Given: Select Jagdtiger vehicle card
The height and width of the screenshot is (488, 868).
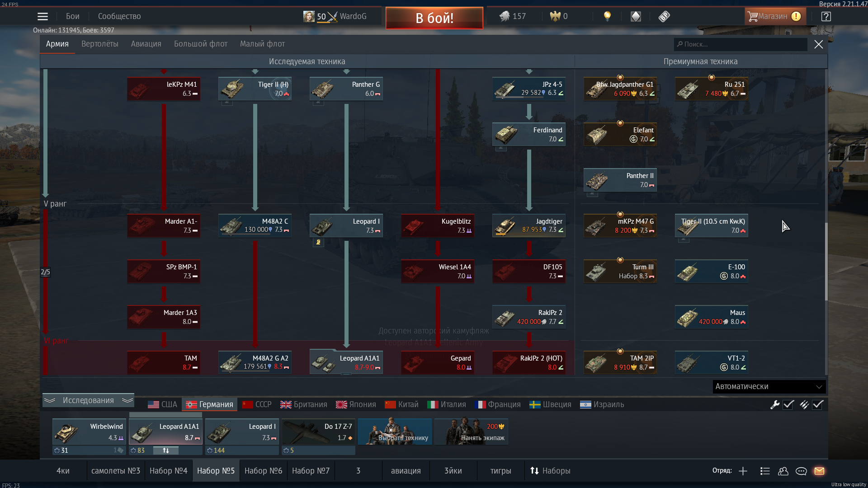Looking at the screenshot, I should [529, 225].
